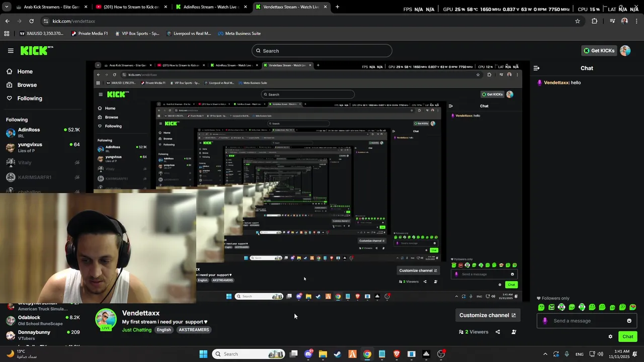Viewport: 644px width, 362px height.
Task: Open OBS from the taskbar
Action: click(x=441, y=354)
